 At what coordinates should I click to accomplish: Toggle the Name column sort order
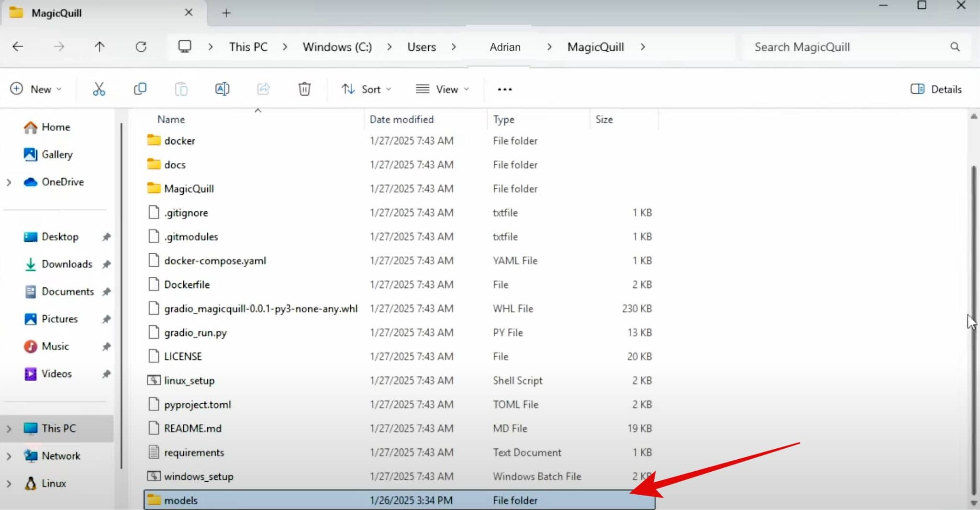pyautogui.click(x=171, y=119)
